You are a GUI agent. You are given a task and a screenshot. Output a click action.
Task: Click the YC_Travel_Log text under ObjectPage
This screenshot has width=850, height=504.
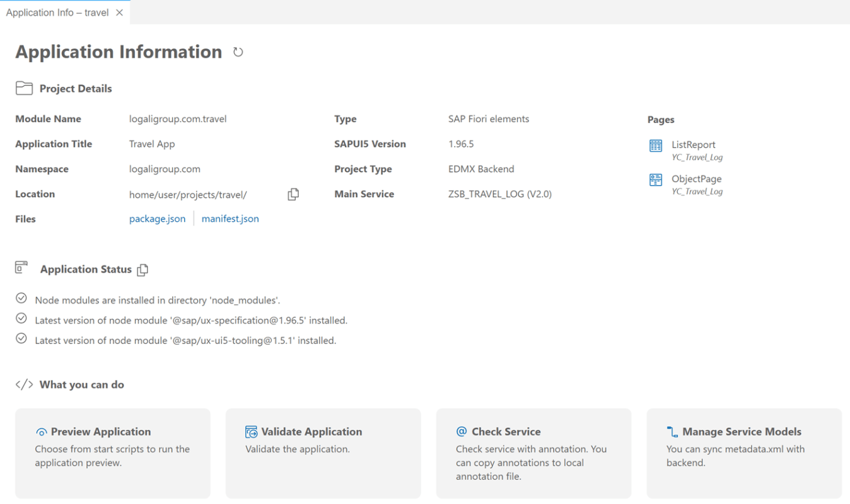click(x=697, y=192)
